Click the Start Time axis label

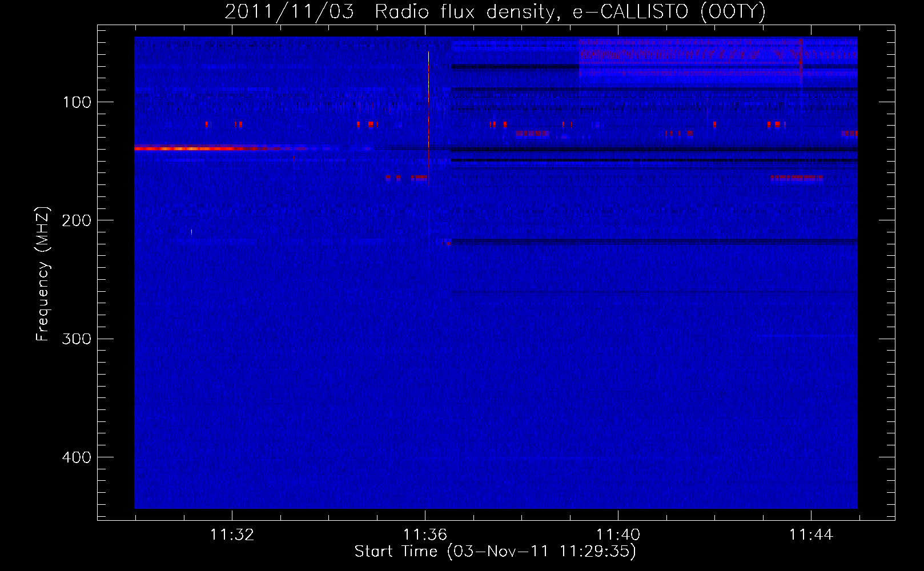coord(495,552)
